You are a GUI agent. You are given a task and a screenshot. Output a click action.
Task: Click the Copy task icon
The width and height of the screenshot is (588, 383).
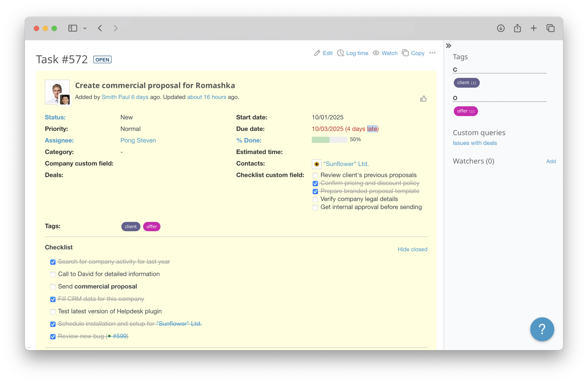tap(405, 53)
